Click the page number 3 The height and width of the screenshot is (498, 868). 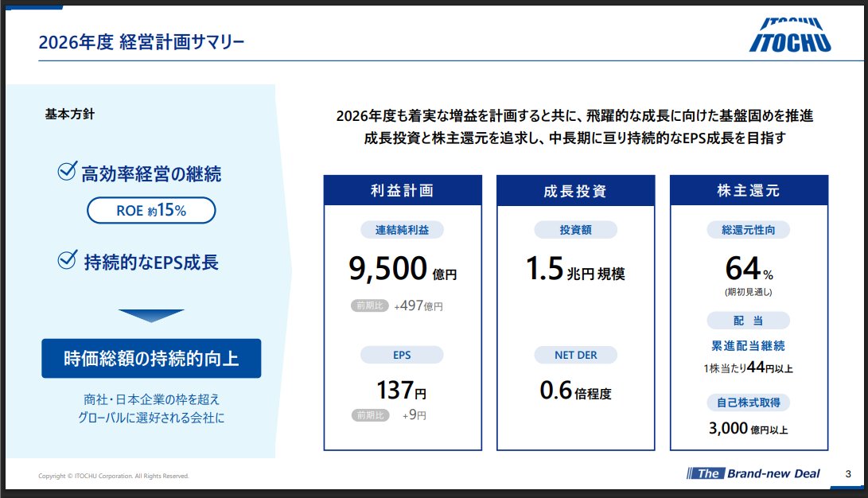[848, 473]
